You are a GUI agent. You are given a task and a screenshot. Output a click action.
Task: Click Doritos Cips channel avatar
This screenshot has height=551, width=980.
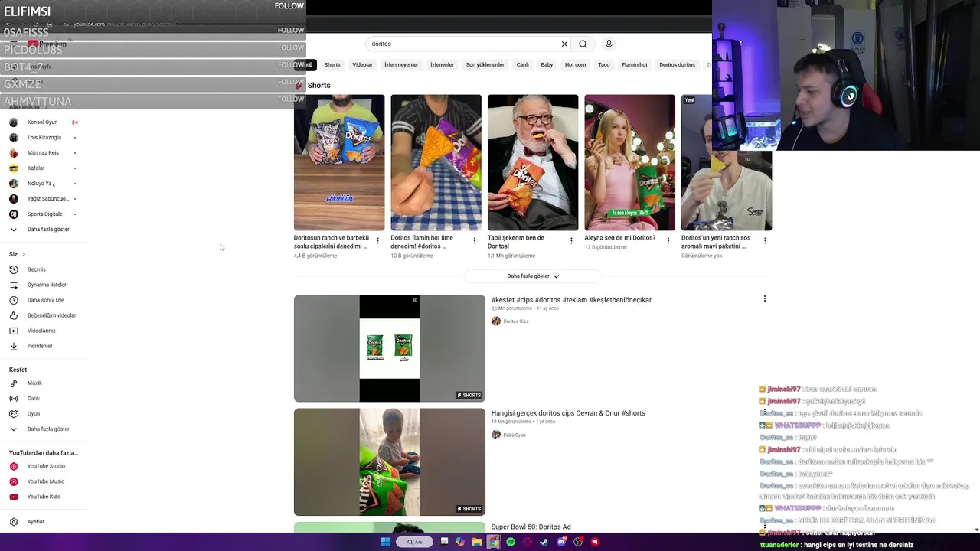[496, 321]
